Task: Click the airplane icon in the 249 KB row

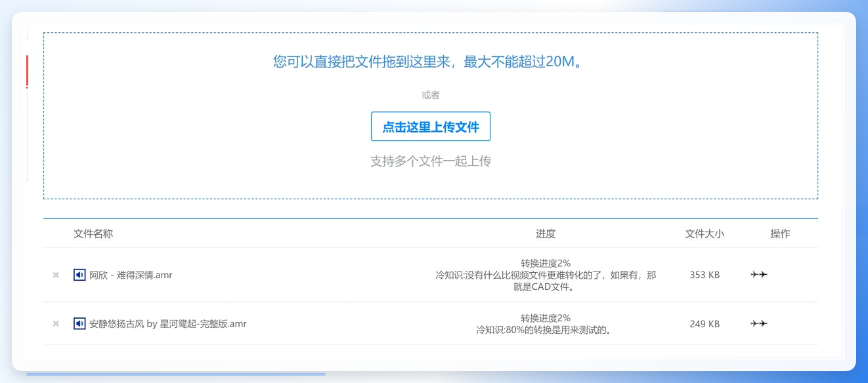Action: [x=759, y=323]
